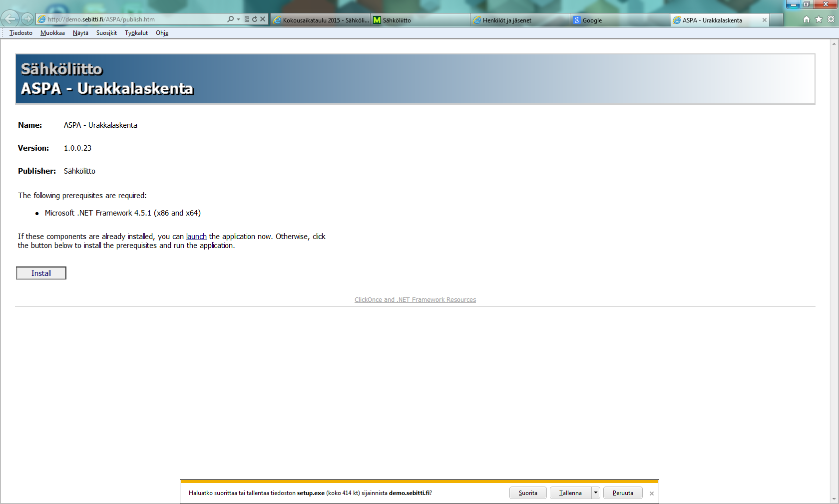Click Tallenna to save setup.exe
Screen dimensions: 839x504
[570, 493]
